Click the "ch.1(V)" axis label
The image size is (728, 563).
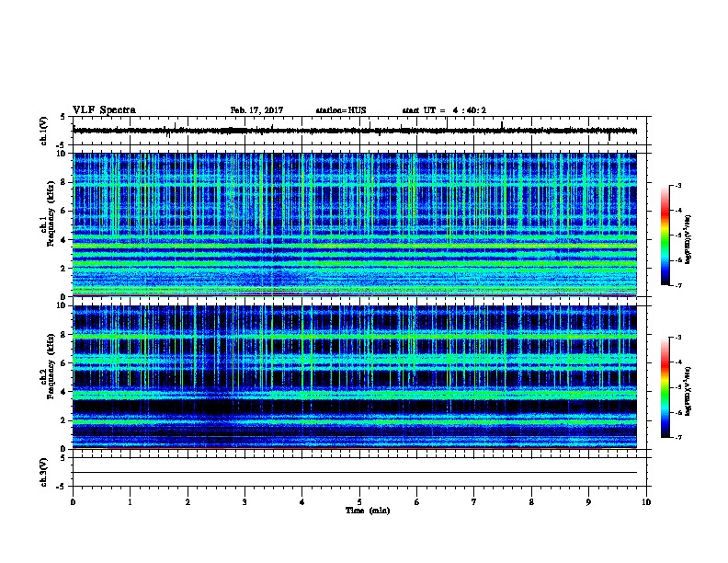pyautogui.click(x=44, y=131)
